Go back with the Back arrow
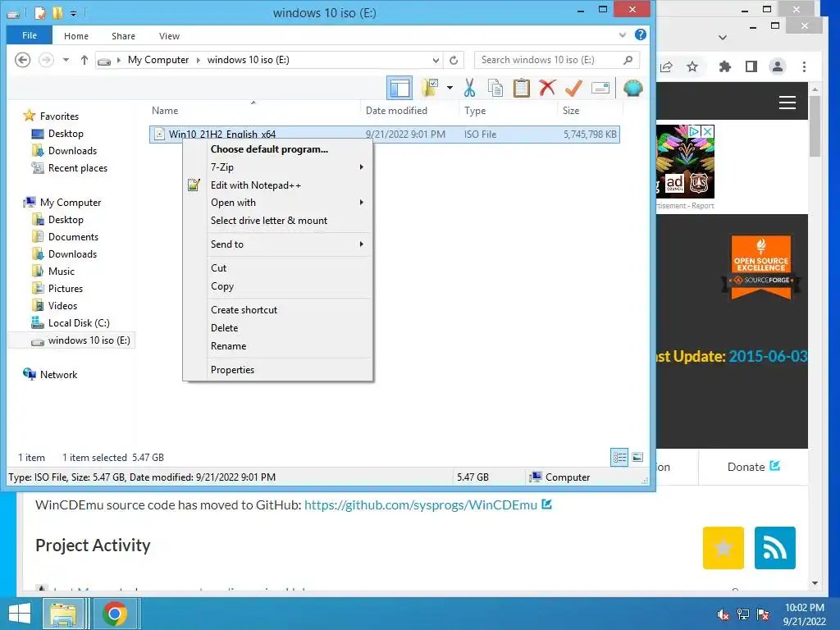 click(22, 59)
